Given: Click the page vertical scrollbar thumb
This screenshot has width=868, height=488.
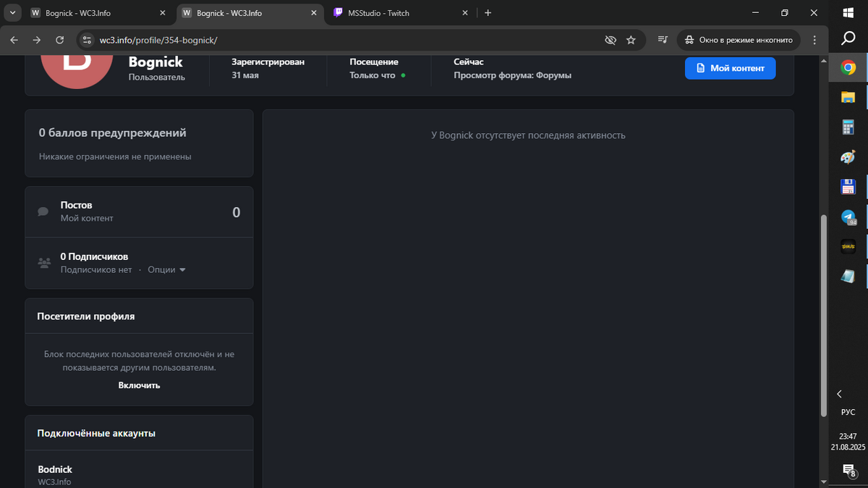Looking at the screenshot, I should (x=824, y=316).
